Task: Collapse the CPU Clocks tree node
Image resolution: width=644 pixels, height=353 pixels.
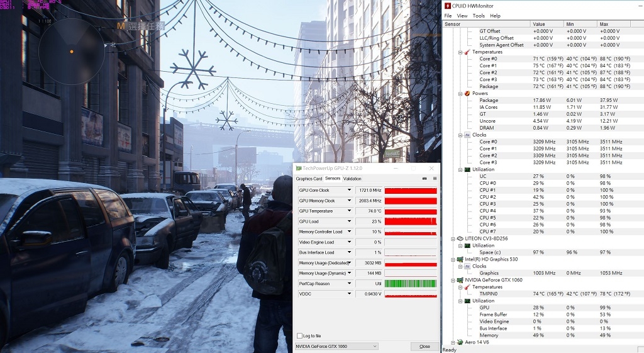Action: (x=460, y=135)
